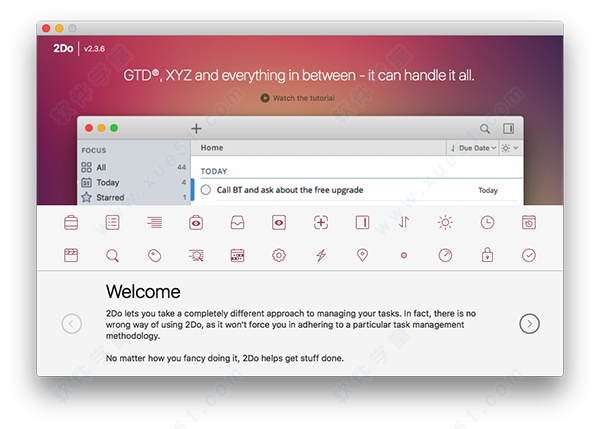Click the plus add-task button in preview
600x429 pixels.
(196, 128)
